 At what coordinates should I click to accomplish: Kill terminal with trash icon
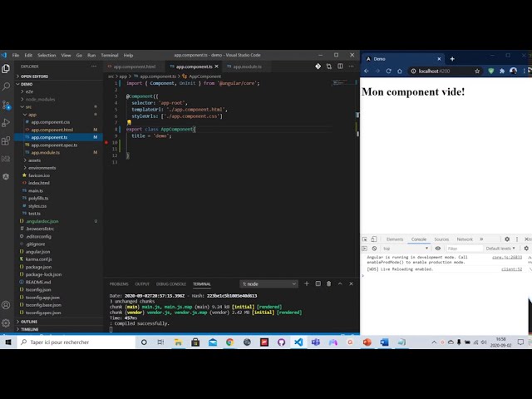(x=329, y=283)
